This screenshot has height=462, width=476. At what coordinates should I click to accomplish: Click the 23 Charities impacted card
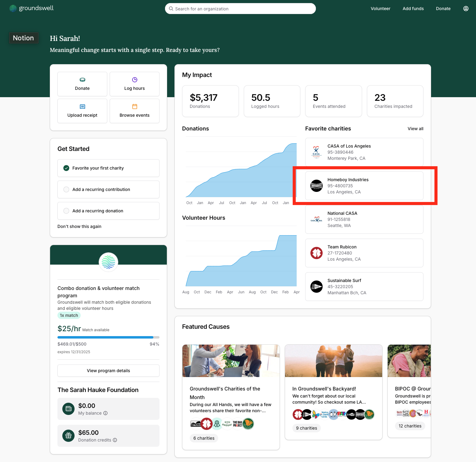(395, 101)
